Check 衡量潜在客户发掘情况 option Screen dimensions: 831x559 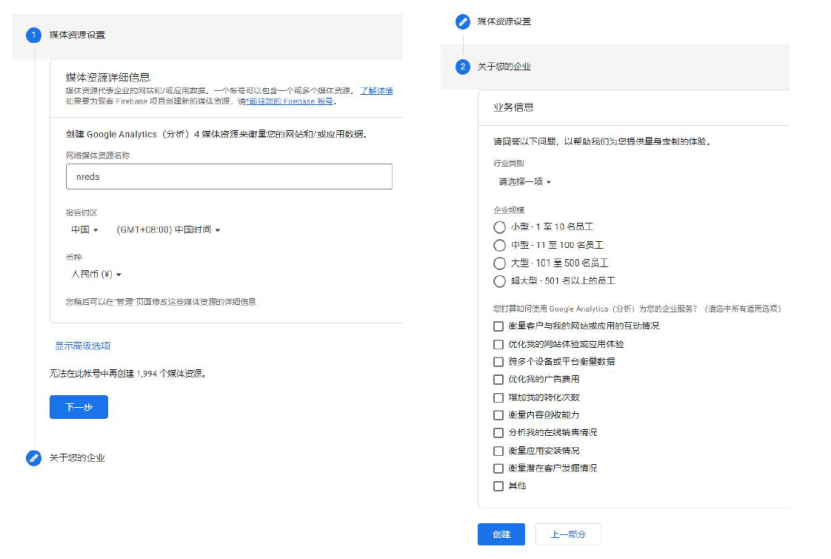pyautogui.click(x=498, y=468)
